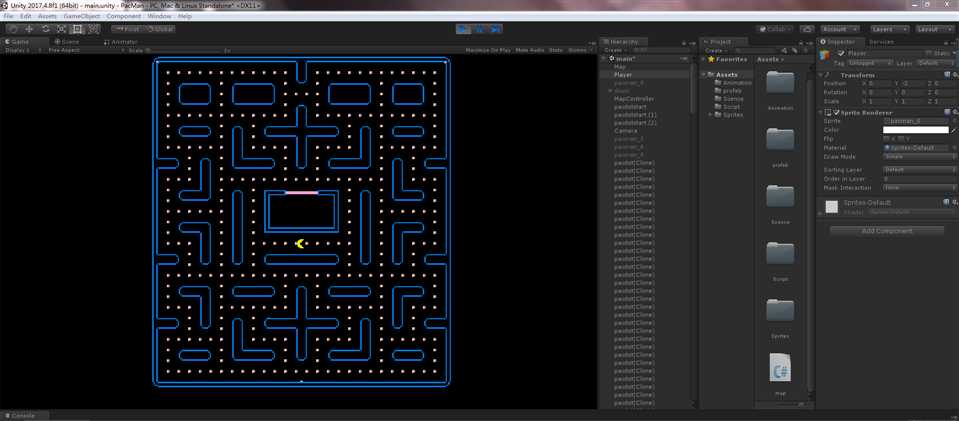Switch to the Animator tab
The height and width of the screenshot is (421, 959).
[120, 42]
